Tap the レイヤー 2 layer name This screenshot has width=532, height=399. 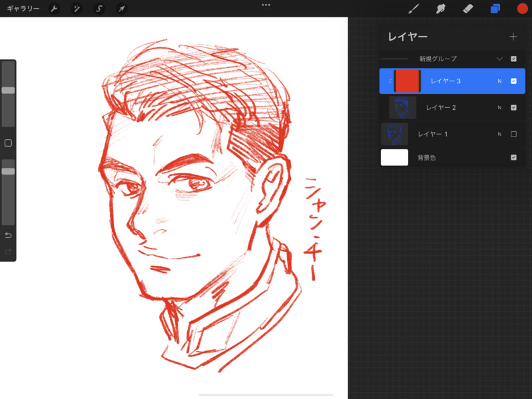[441, 107]
